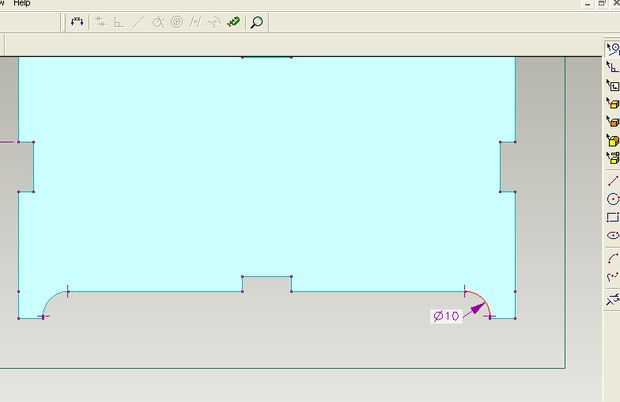This screenshot has height=402, width=620.
Task: Click the green constraint/solve icon in toolbar
Action: pos(234,22)
